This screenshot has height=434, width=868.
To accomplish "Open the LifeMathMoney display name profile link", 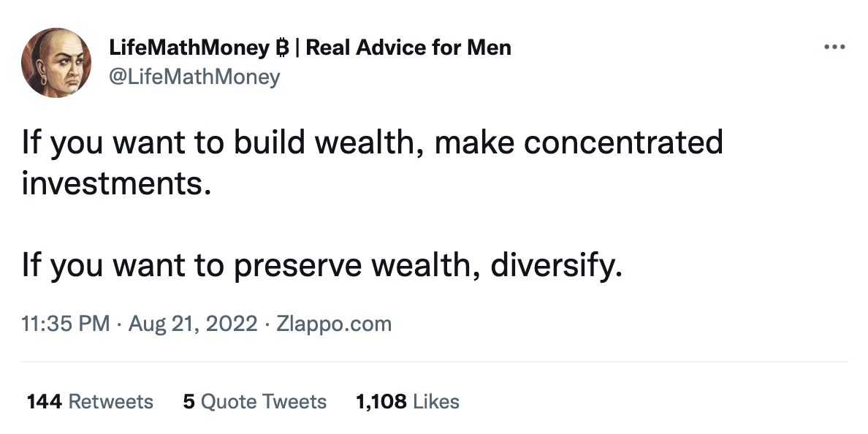I will 310,47.
